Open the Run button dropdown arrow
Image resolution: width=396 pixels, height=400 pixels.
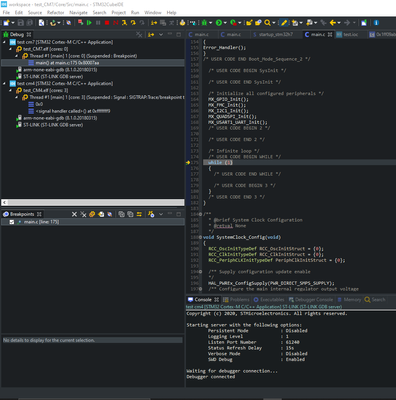[225, 23]
